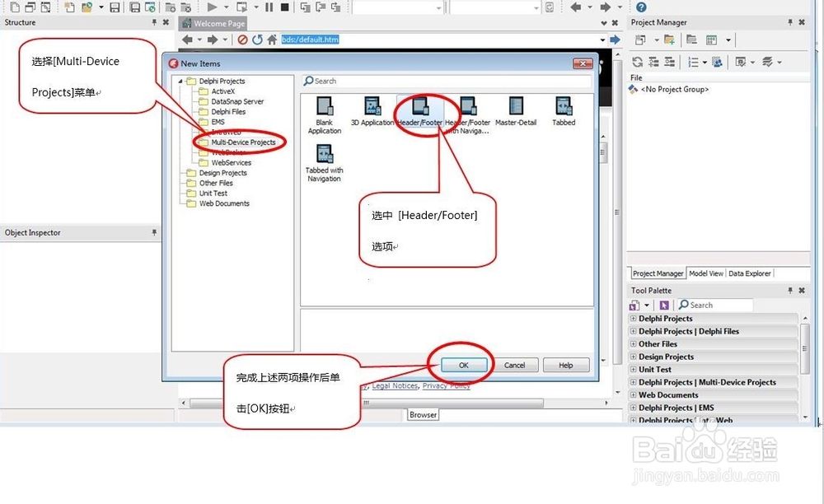
Task: Click the Save All double-floppy icon
Action: coord(135,7)
